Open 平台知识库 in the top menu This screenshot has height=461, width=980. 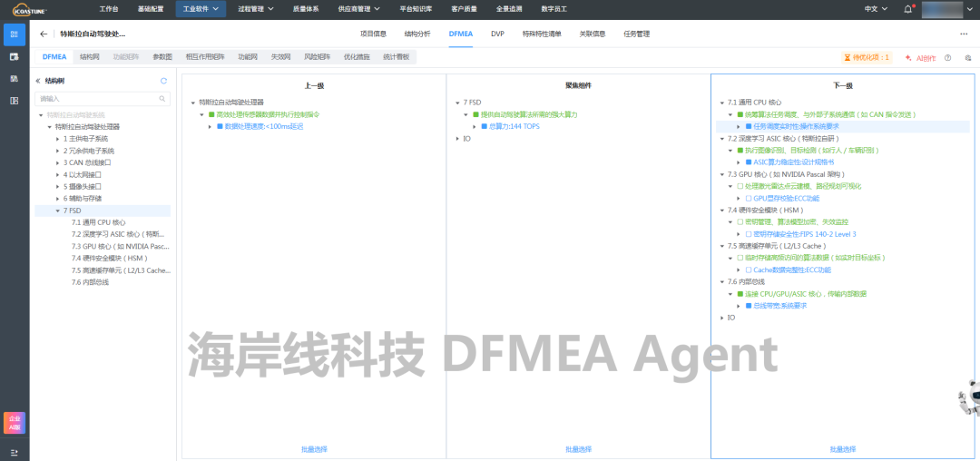416,9
